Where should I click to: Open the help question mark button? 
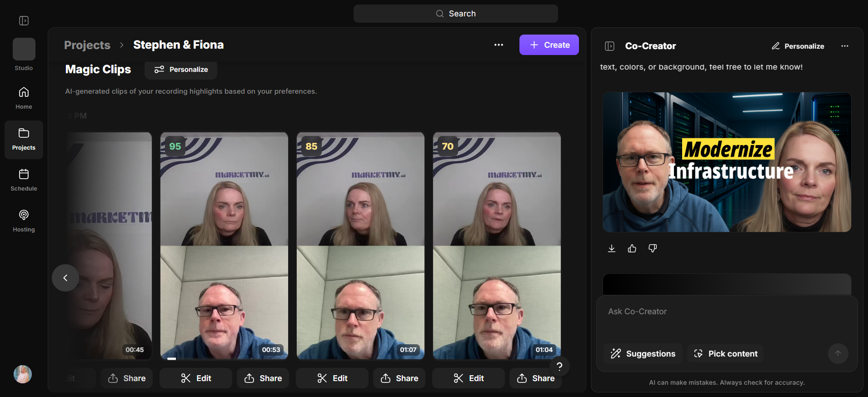pyautogui.click(x=559, y=367)
